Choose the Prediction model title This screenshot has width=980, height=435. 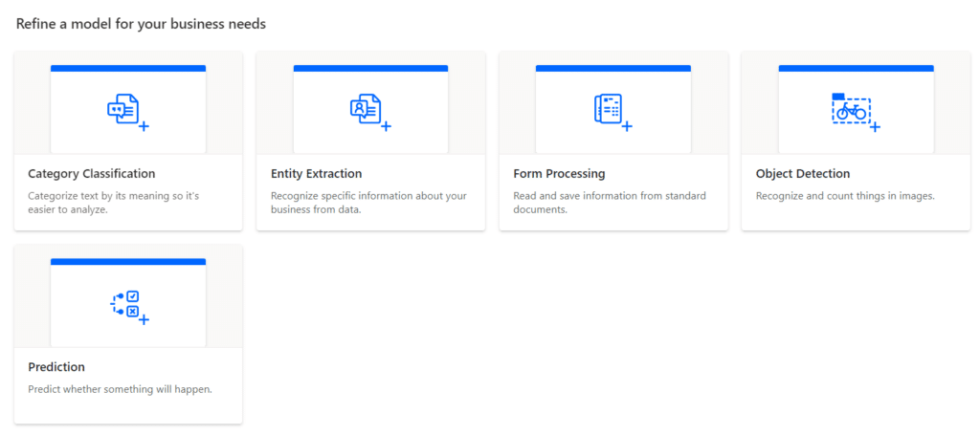[56, 367]
